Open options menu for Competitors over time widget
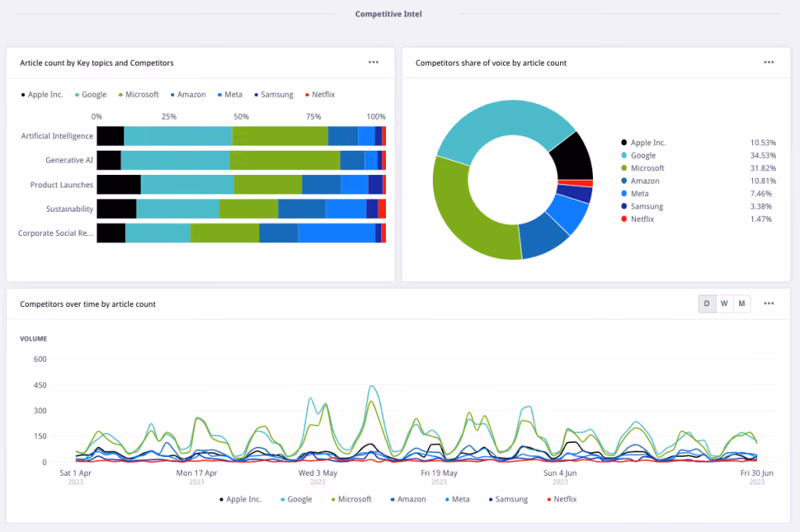 pos(769,303)
